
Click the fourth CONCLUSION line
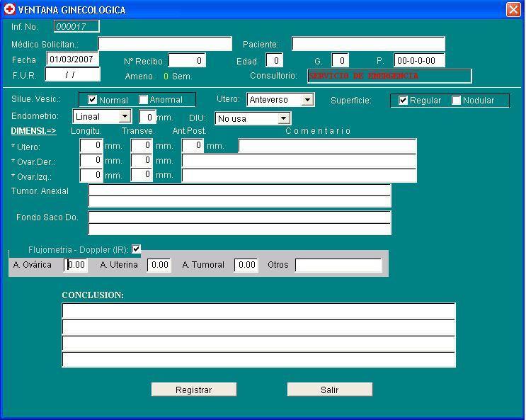click(258, 360)
